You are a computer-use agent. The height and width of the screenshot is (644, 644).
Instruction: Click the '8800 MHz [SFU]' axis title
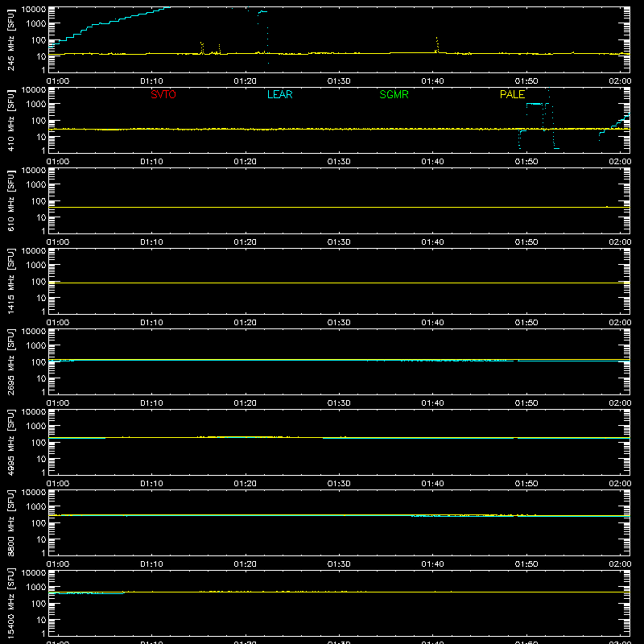click(x=10, y=522)
